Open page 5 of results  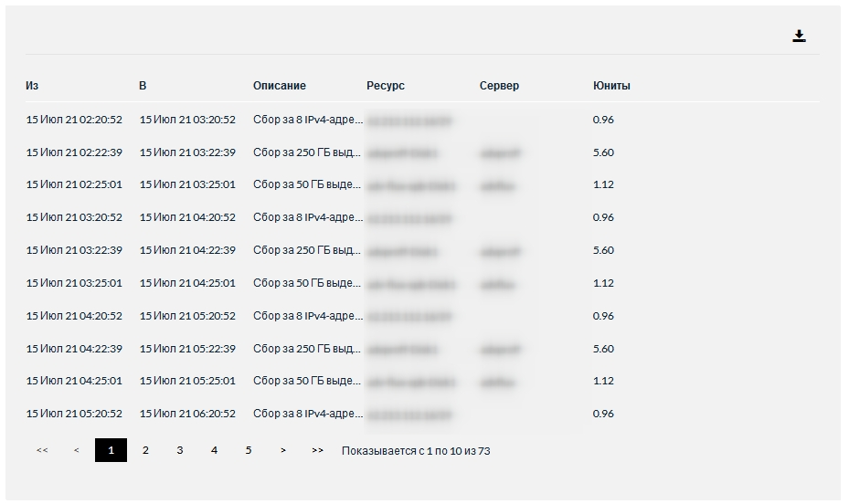click(x=249, y=450)
